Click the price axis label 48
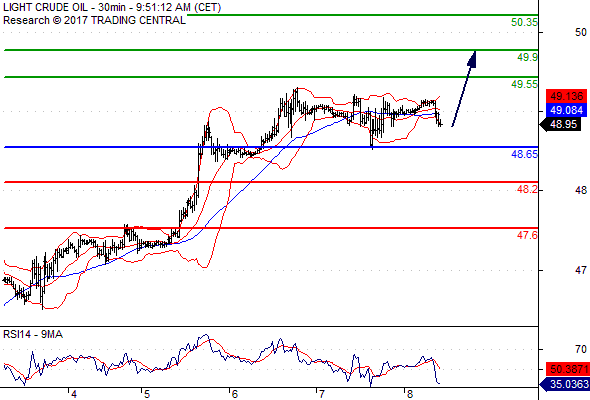The height and width of the screenshot is (400, 590). (x=581, y=190)
